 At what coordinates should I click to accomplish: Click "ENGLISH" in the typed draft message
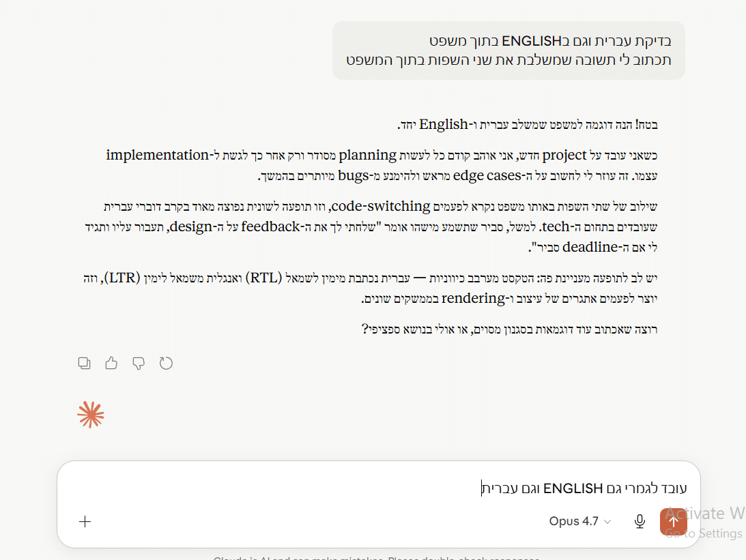pos(573,488)
